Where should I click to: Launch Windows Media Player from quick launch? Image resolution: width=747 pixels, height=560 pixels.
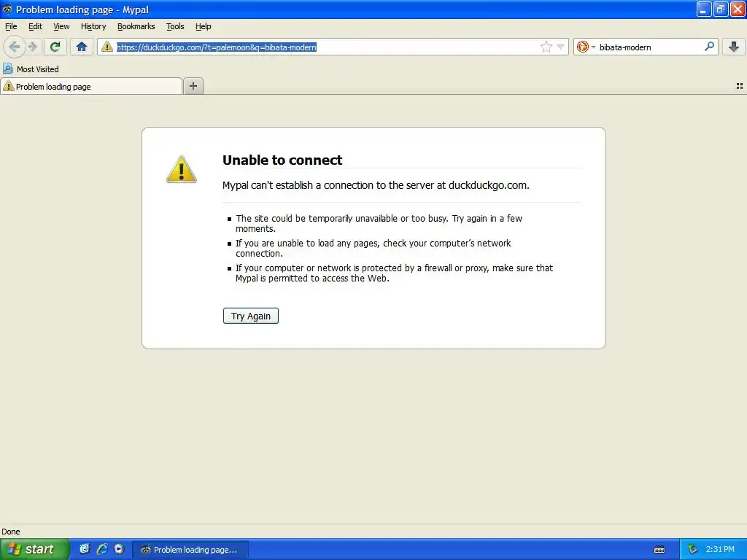[x=119, y=549]
